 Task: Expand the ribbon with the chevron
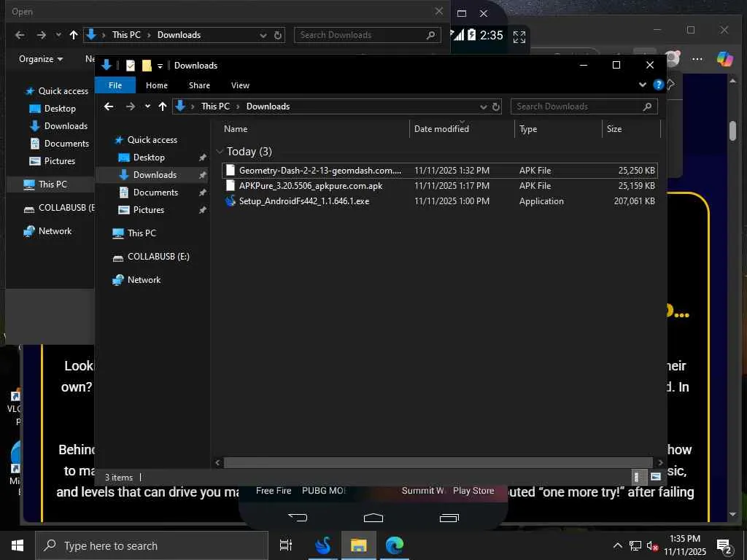pyautogui.click(x=643, y=85)
